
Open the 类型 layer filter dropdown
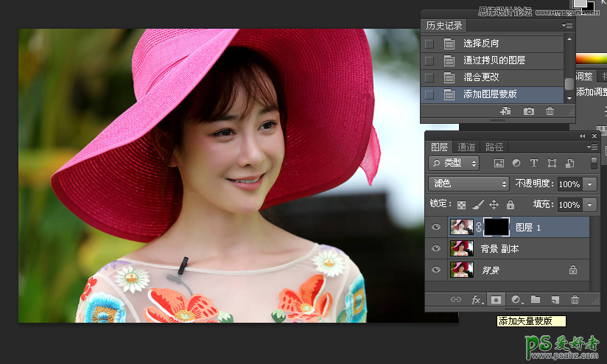454,163
